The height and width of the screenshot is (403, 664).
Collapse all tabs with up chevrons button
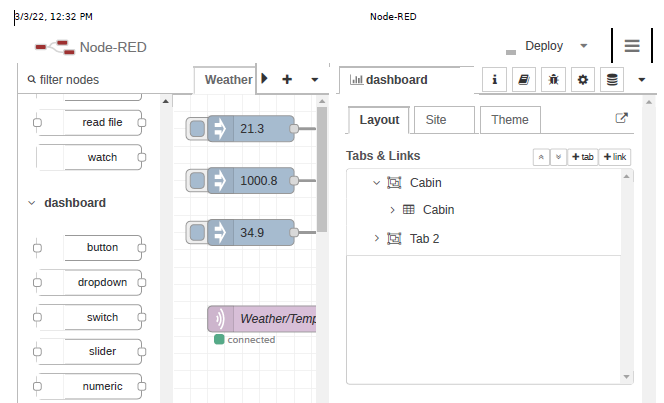[541, 157]
